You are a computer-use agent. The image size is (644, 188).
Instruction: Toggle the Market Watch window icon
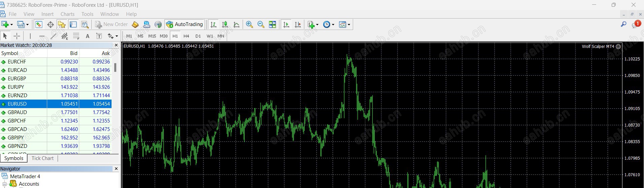[x=39, y=24]
